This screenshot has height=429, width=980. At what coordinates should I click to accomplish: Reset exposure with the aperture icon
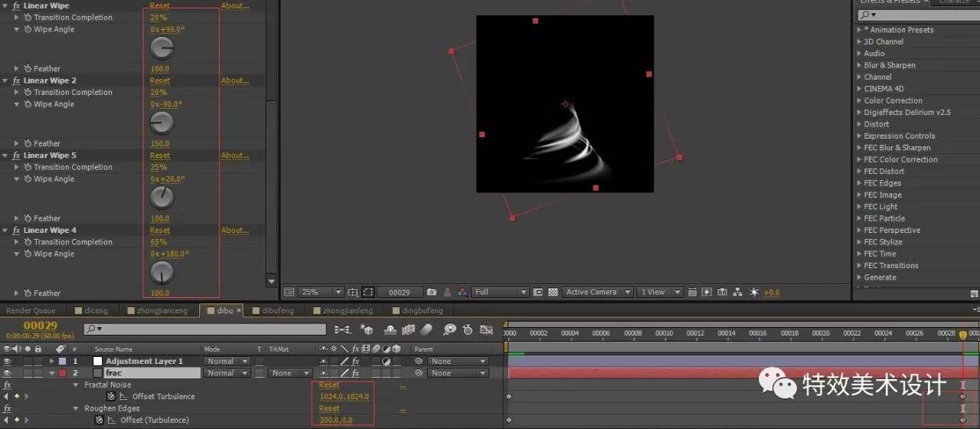coord(753,292)
